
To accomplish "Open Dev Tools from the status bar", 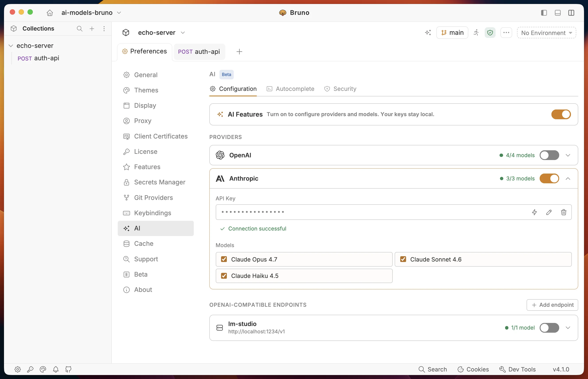I will pyautogui.click(x=517, y=369).
